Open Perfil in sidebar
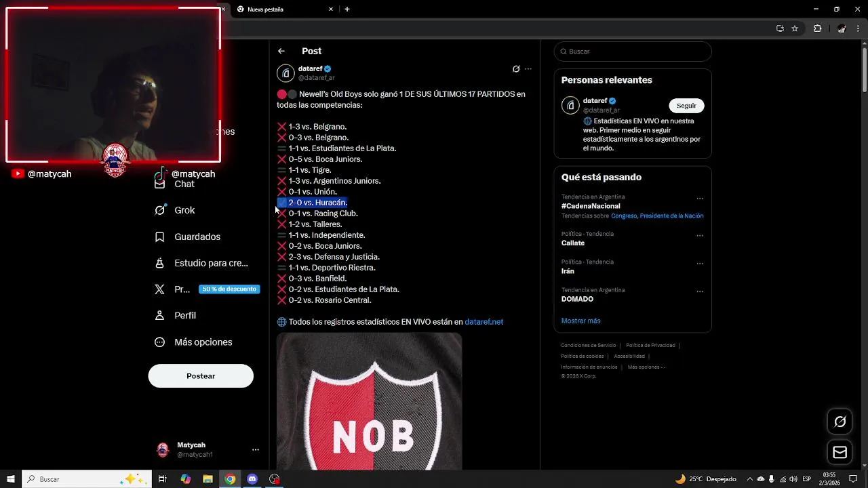The height and width of the screenshot is (488, 868). (175, 315)
